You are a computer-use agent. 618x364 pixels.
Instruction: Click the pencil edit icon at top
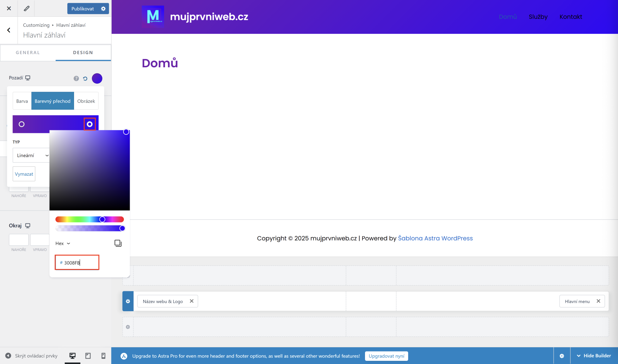coord(26,8)
